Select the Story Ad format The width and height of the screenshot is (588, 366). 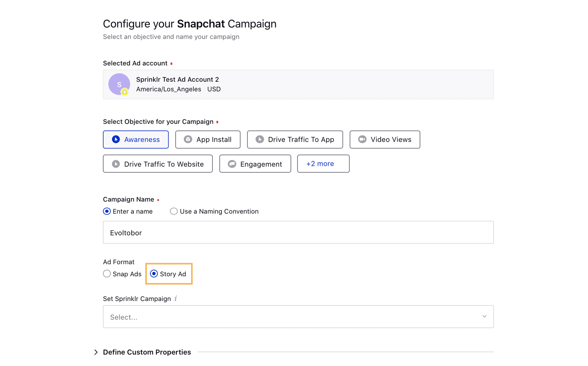point(154,274)
